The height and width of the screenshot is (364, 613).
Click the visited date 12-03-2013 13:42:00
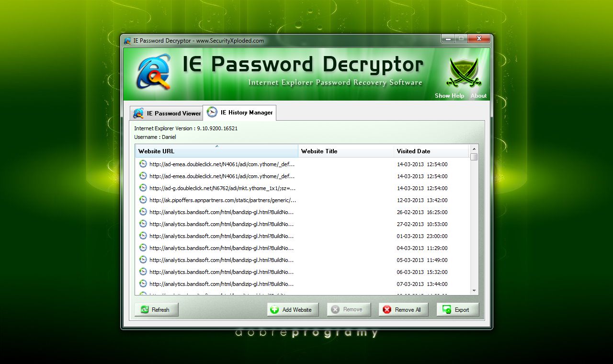pyautogui.click(x=422, y=200)
